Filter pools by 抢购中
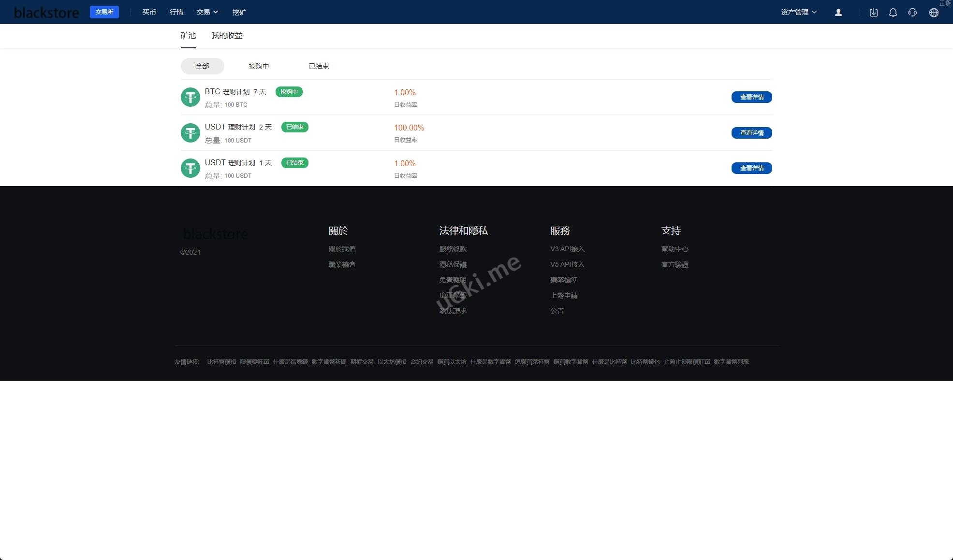The width and height of the screenshot is (953, 560). 259,66
